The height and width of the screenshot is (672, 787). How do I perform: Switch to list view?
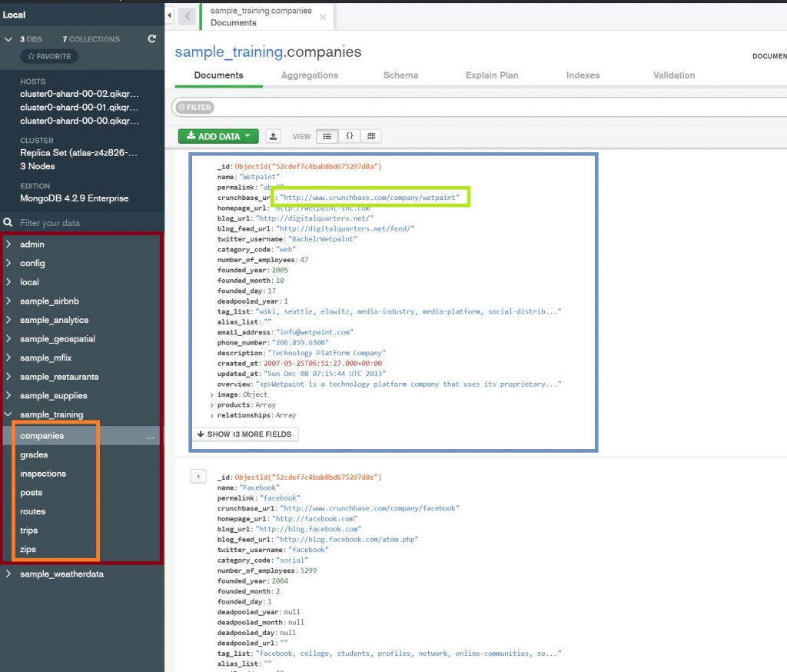coord(327,136)
